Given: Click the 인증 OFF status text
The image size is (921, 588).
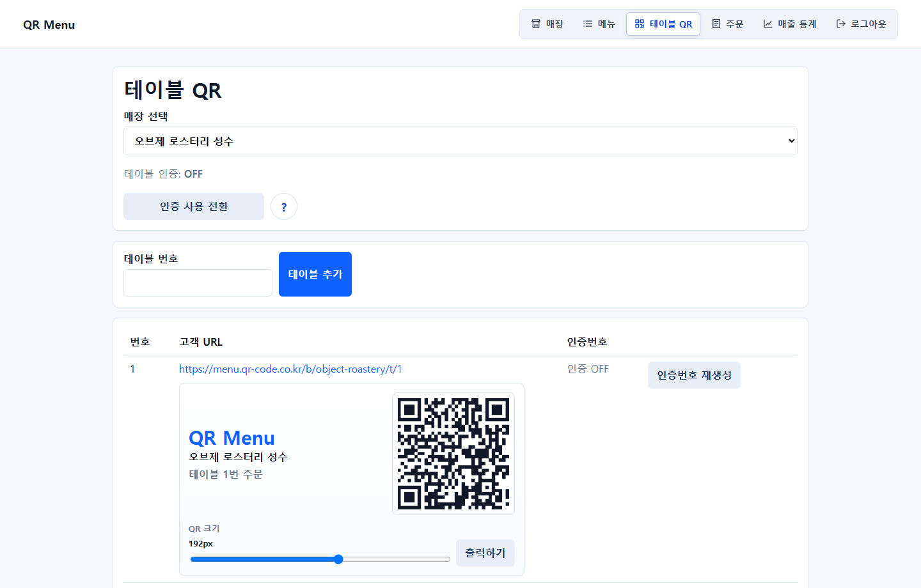Looking at the screenshot, I should tap(588, 369).
